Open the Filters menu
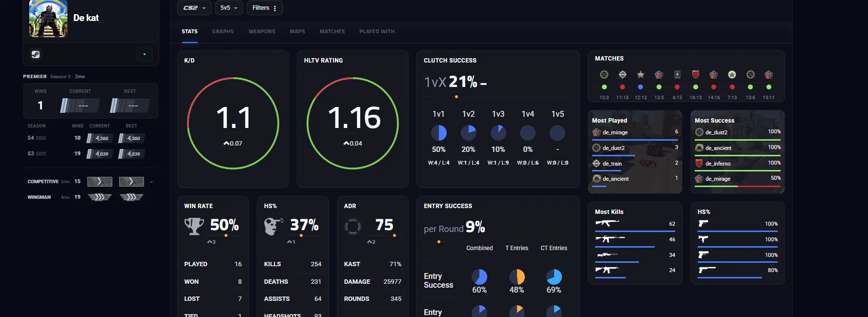Image resolution: width=868 pixels, height=317 pixels. pos(265,8)
